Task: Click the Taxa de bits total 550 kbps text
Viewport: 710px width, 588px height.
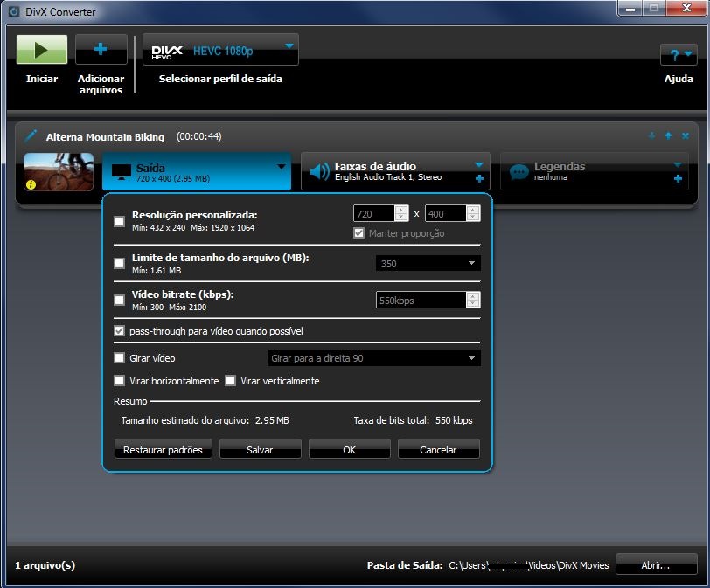Action: tap(413, 420)
